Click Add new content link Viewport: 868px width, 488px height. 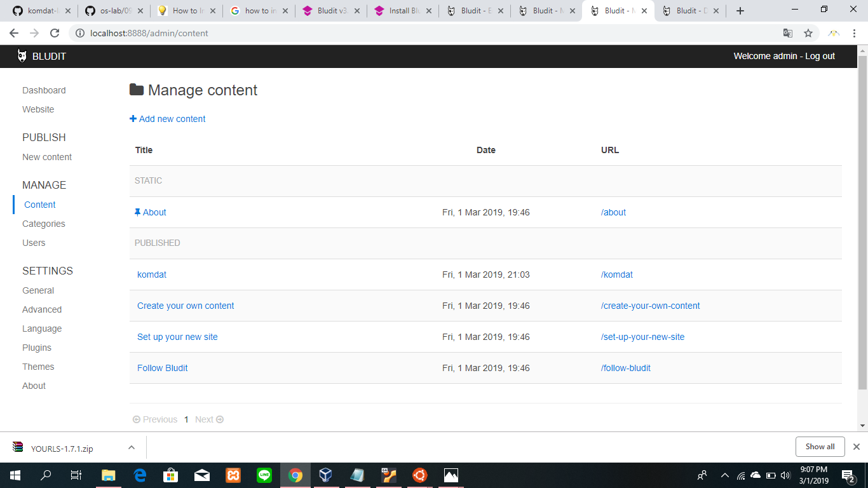tap(168, 119)
